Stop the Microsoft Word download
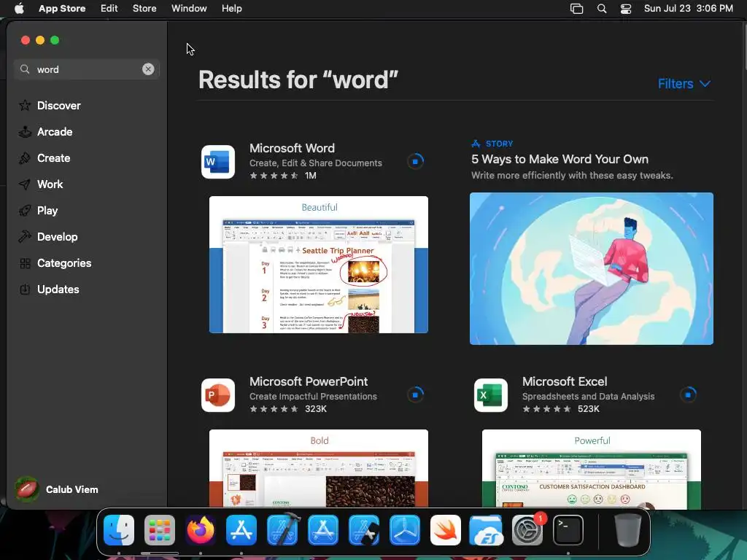 tap(415, 161)
